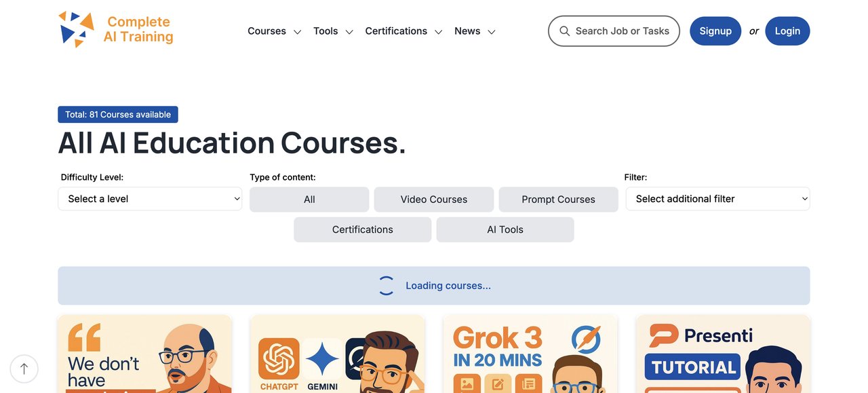Click the magnifier icon in search box

pos(564,31)
